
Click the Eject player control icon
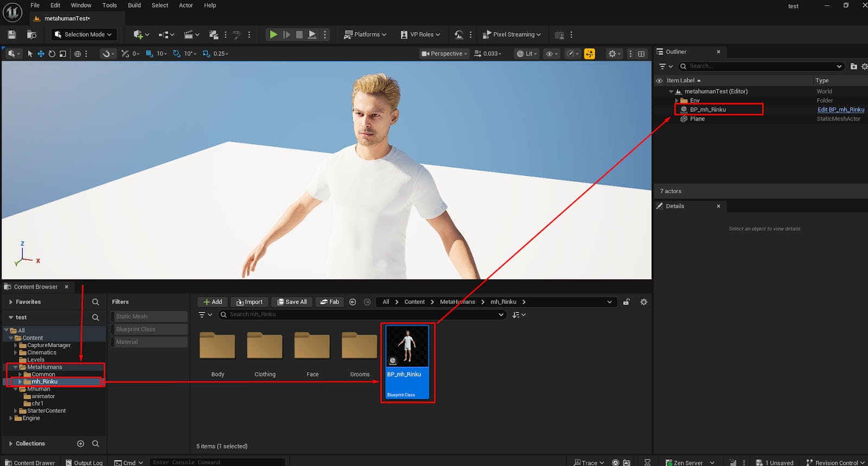click(312, 35)
